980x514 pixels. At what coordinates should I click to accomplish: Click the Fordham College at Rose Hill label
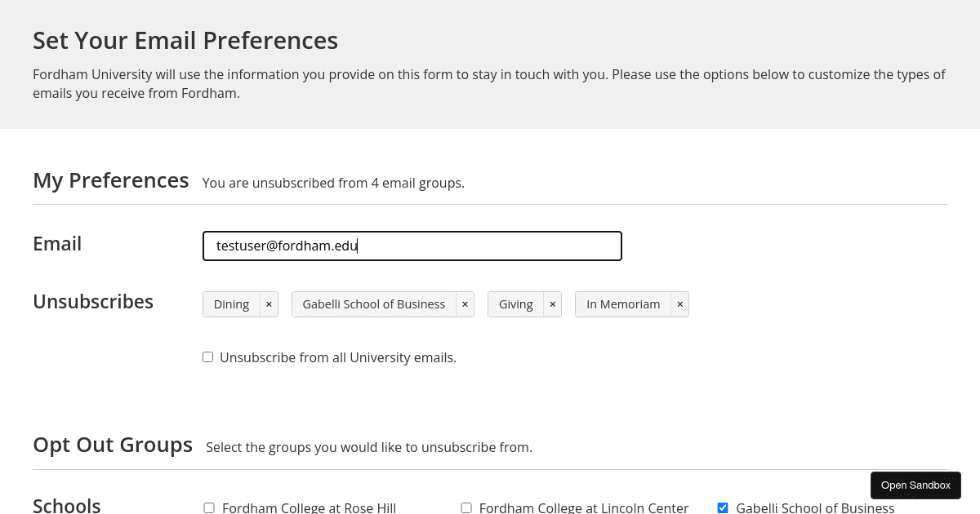pos(310,507)
